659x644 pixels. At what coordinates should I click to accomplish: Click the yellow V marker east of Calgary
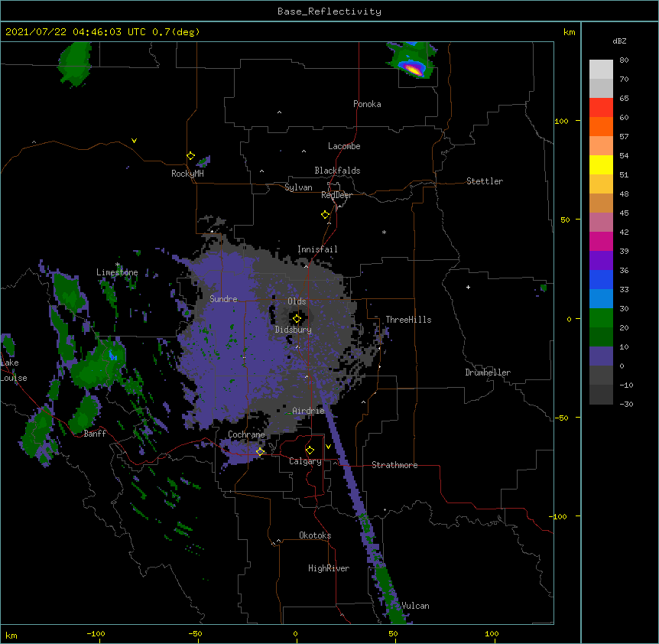click(328, 447)
